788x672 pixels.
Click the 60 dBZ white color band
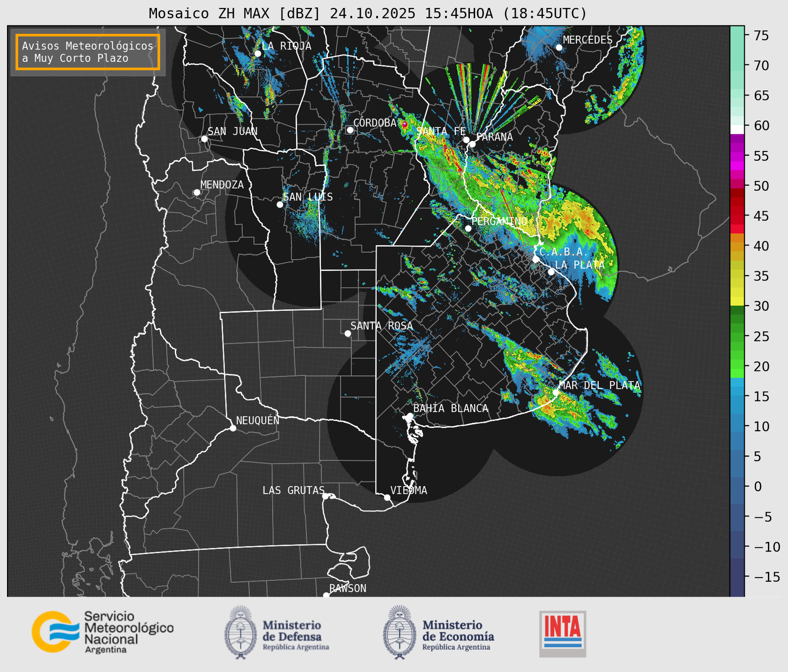coord(737,129)
